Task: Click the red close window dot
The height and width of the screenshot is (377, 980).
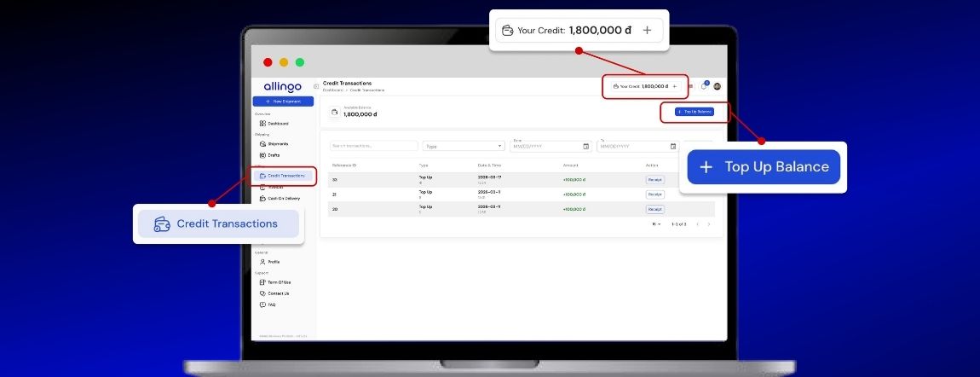Action: (268, 62)
